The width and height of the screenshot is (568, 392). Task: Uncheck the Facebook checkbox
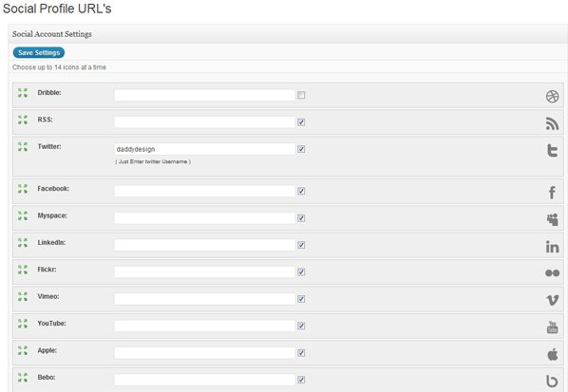301,191
